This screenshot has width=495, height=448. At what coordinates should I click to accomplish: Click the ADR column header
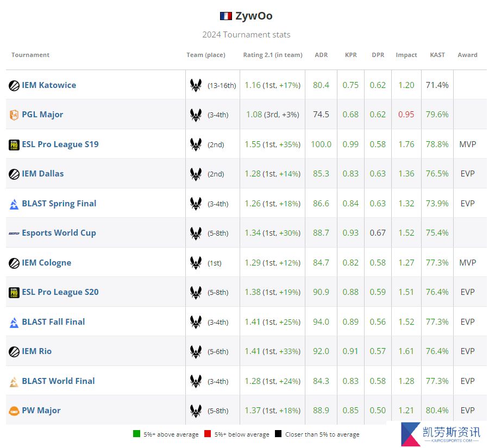point(321,55)
